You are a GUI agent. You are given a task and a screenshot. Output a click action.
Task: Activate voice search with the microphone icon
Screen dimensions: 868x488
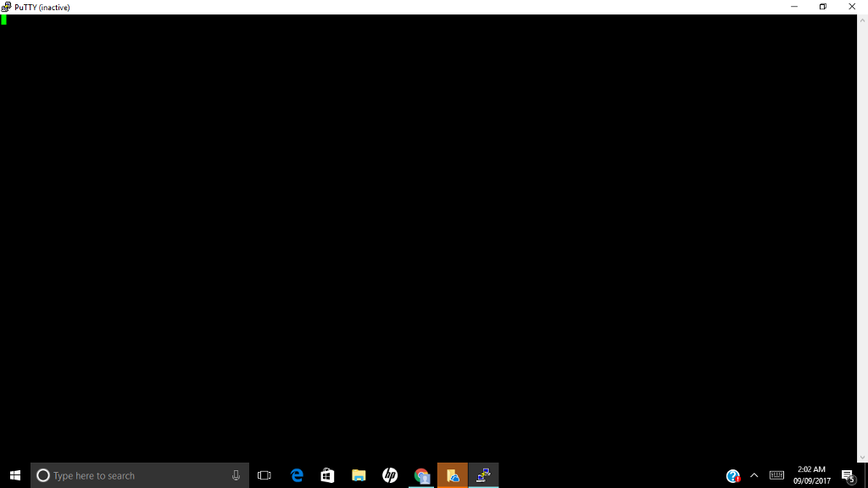(x=235, y=475)
